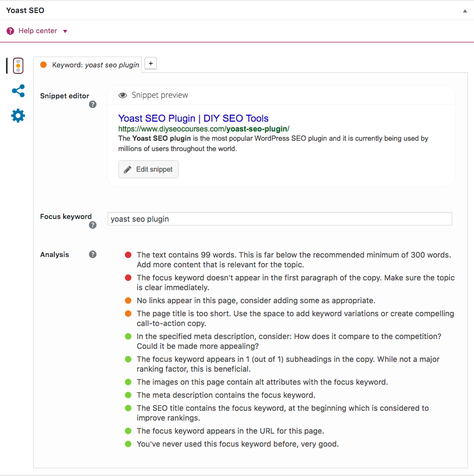This screenshot has width=474, height=476.
Task: Click the Analysis section label
Action: click(x=55, y=254)
